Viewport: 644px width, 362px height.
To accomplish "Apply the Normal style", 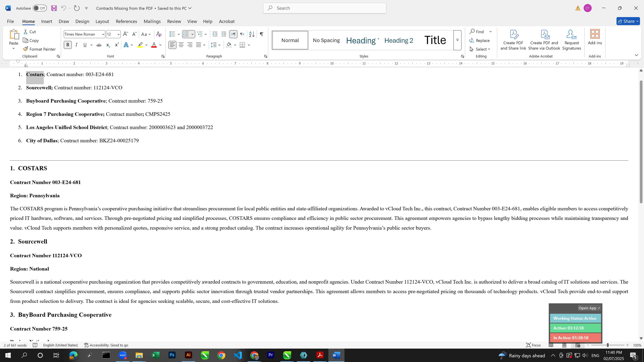I will click(x=290, y=40).
